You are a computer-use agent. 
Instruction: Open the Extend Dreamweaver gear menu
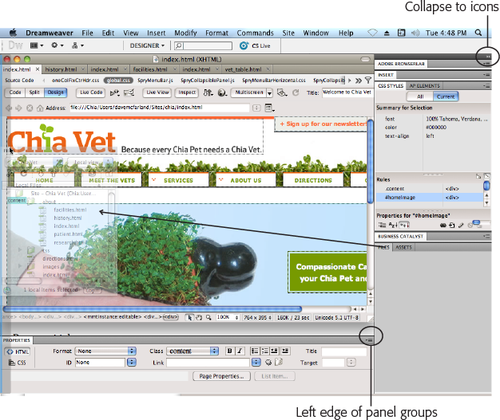[57, 45]
